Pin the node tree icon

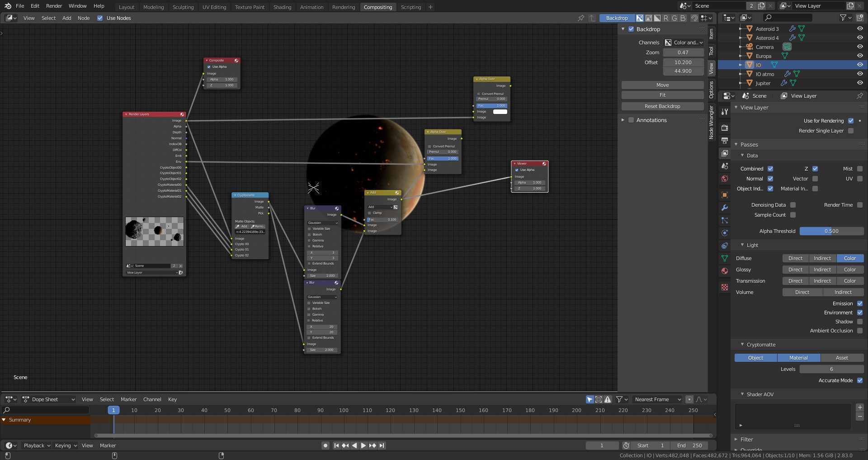(x=581, y=18)
